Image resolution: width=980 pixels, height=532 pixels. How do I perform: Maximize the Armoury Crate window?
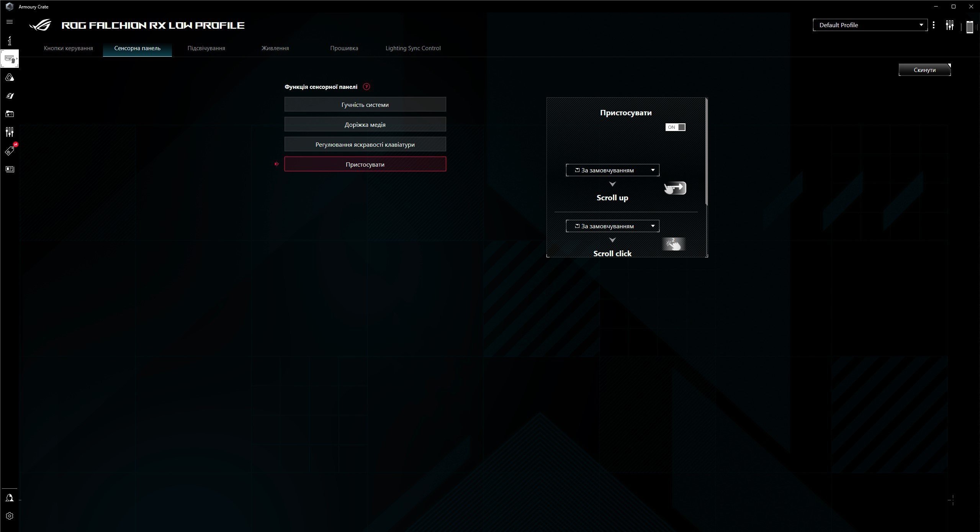point(954,7)
